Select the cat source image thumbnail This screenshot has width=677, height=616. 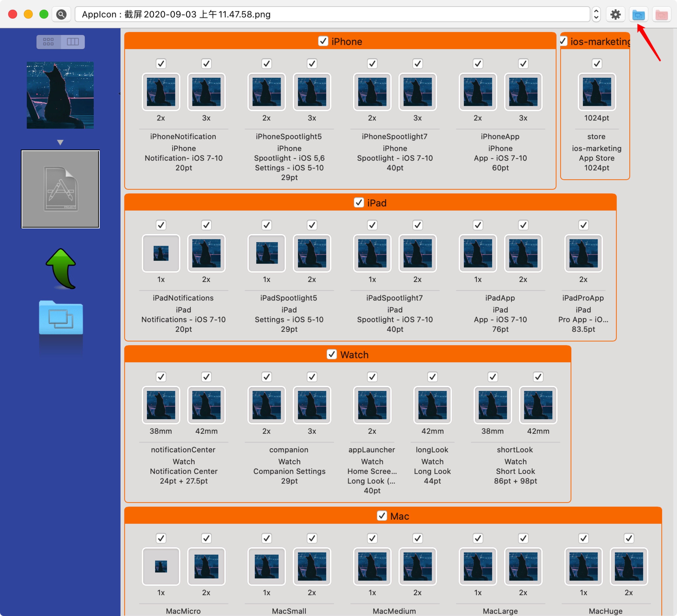pyautogui.click(x=60, y=95)
